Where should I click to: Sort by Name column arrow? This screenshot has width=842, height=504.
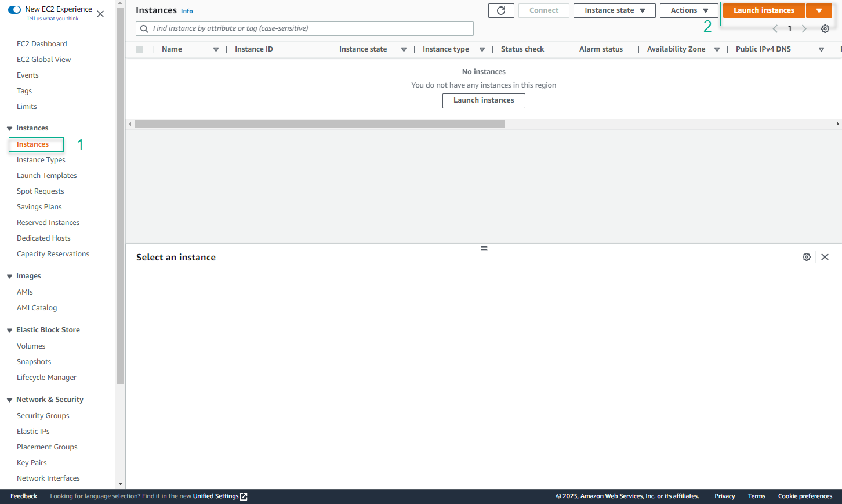pyautogui.click(x=216, y=49)
